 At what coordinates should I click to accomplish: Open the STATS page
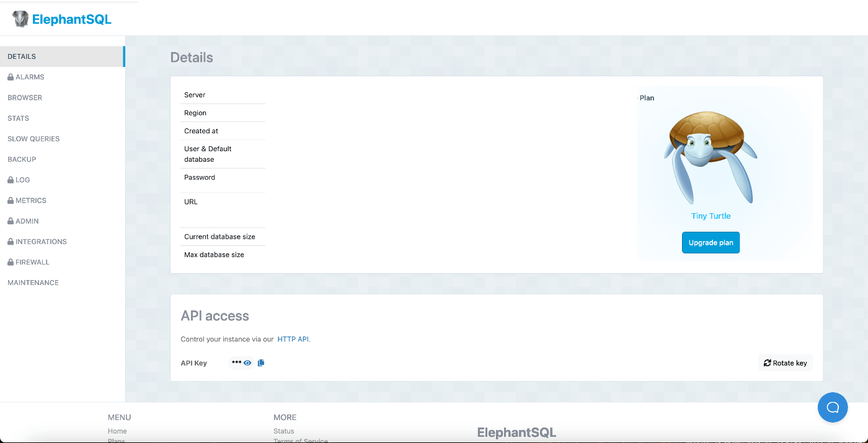coord(62,118)
